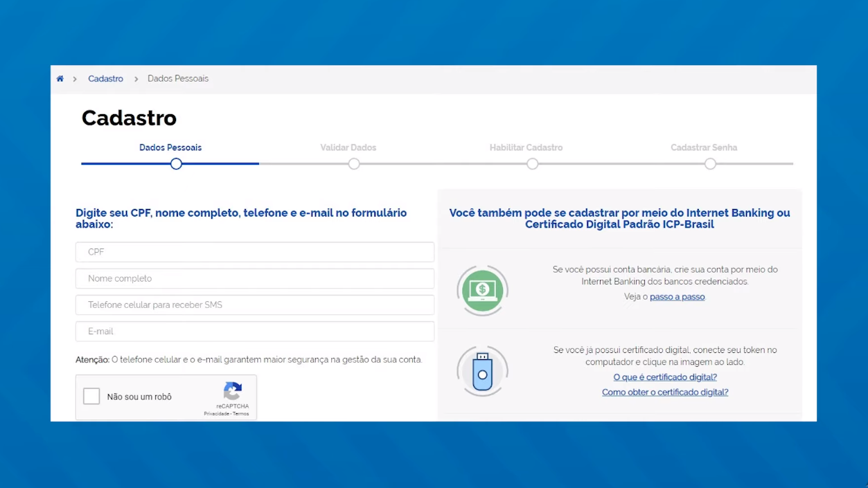
Task: Check the "Não sou um robô" checkbox
Action: [x=91, y=397]
